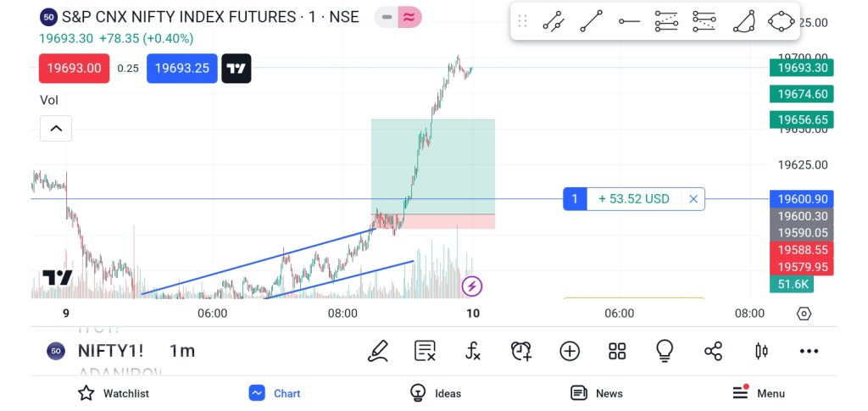Open the ideas lightbulb icon in toolbar

pyautogui.click(x=665, y=351)
